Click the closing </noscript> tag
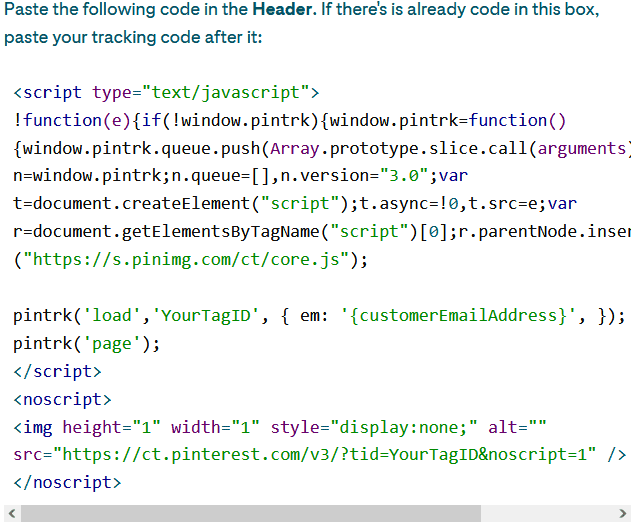This screenshot has height=529, width=642. 67,482
